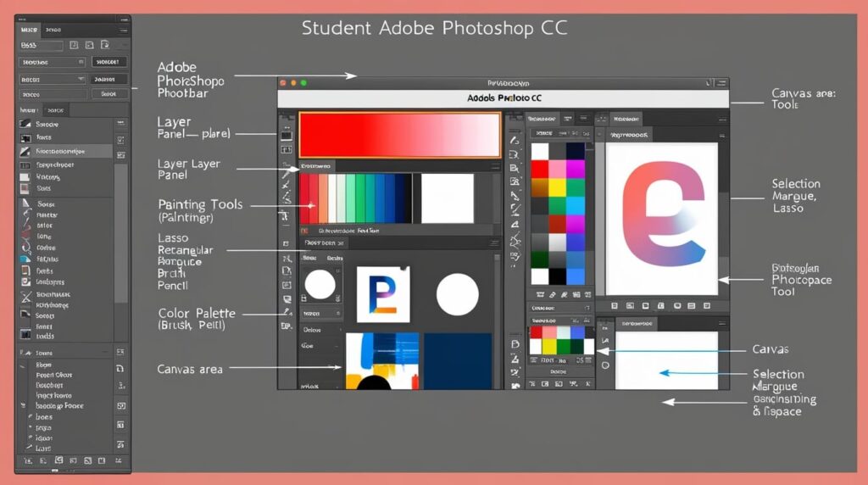Image resolution: width=868 pixels, height=485 pixels.
Task: Select the ellipse tool beside the bottom-right white canvas
Action: point(605,365)
